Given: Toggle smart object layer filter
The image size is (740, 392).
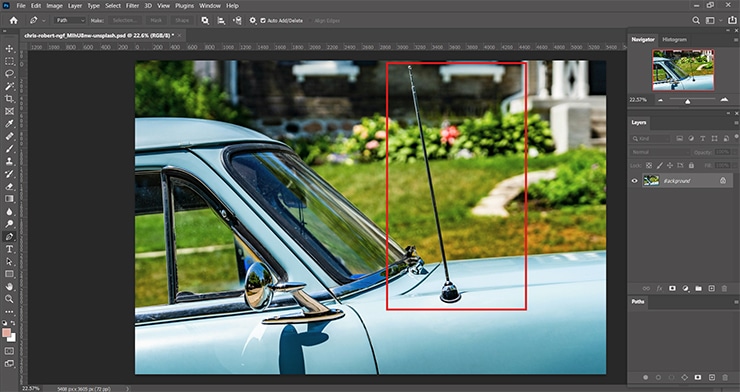Looking at the screenshot, I should click(725, 138).
